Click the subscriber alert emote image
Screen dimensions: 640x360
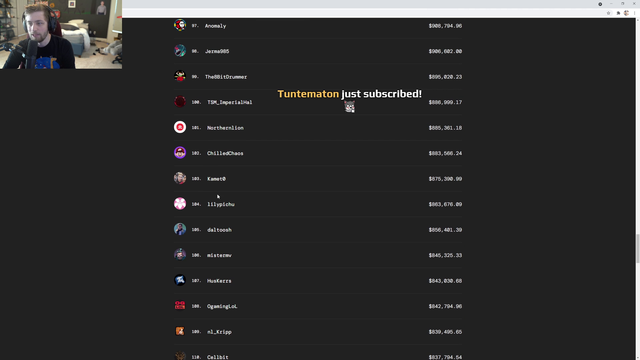coord(349,107)
